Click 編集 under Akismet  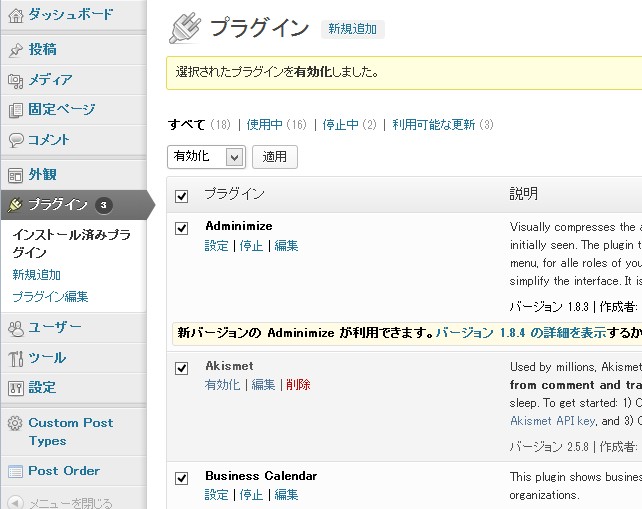[x=263, y=385]
